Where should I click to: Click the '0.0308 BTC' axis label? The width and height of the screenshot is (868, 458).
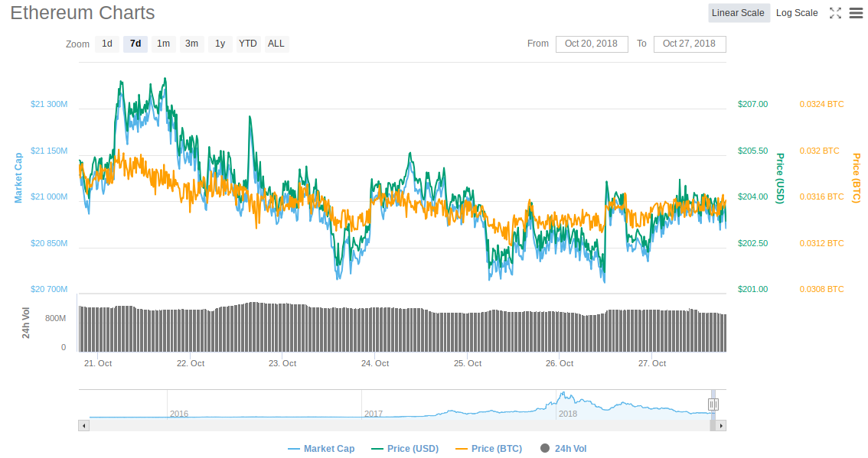point(821,289)
